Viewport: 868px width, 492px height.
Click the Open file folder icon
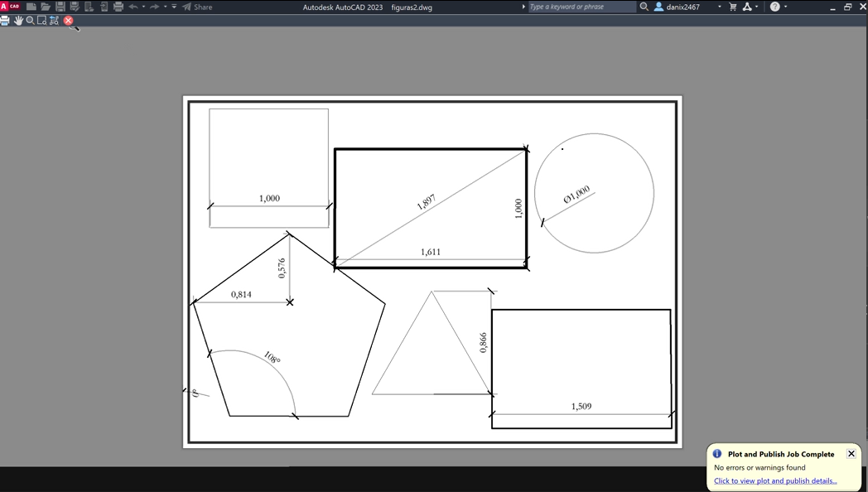click(46, 7)
